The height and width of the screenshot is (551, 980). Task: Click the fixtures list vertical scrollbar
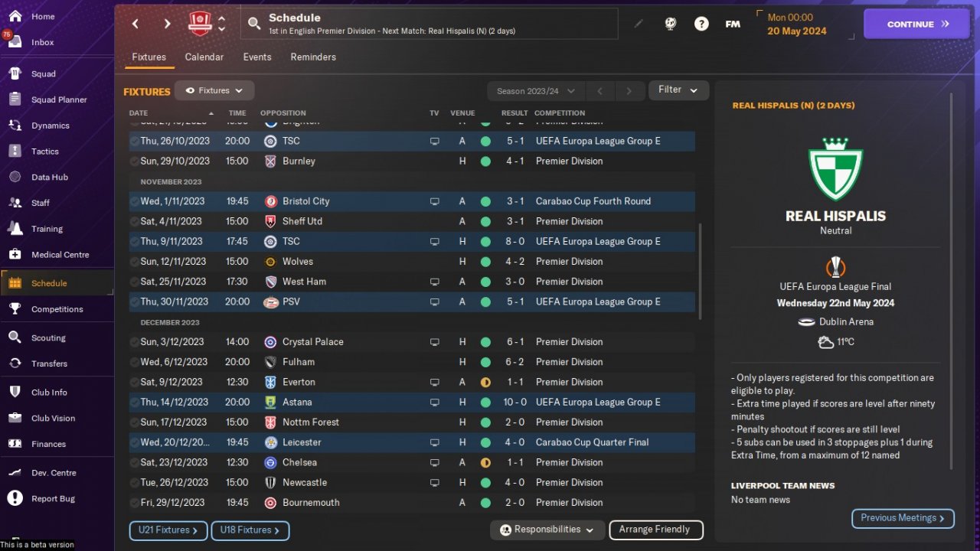700,272
